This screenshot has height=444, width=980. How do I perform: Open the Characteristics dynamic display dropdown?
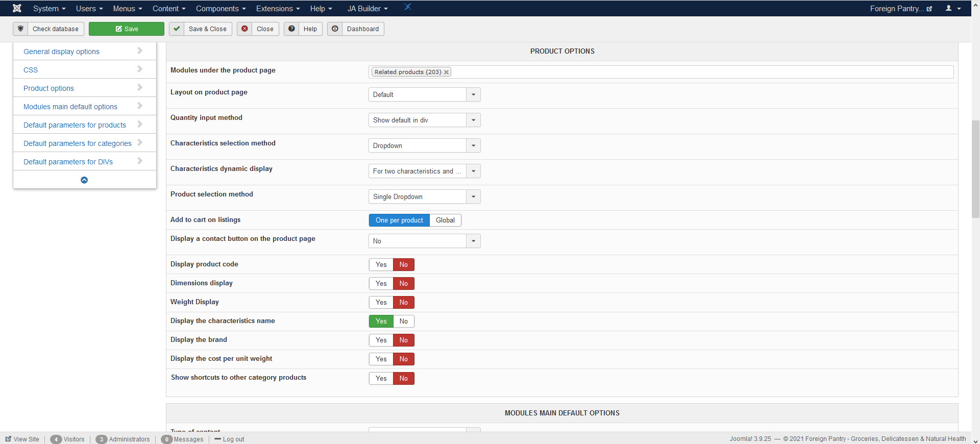pos(424,171)
